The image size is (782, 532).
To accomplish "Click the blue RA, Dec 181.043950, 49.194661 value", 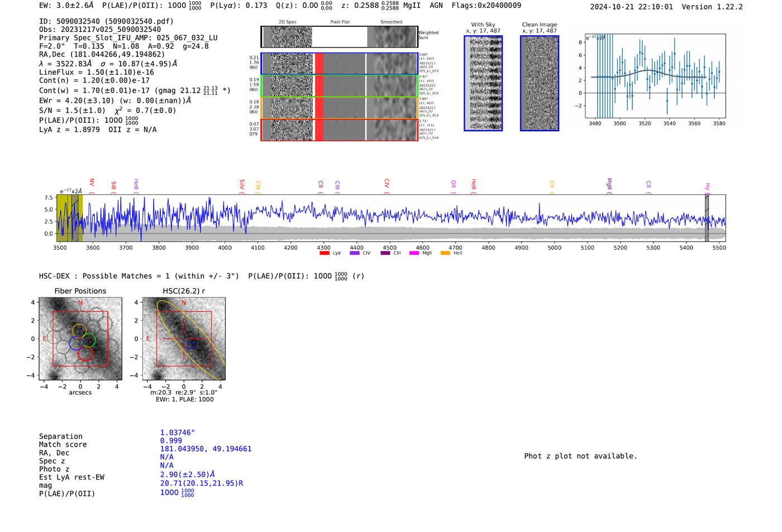I will pyautogui.click(x=206, y=449).
